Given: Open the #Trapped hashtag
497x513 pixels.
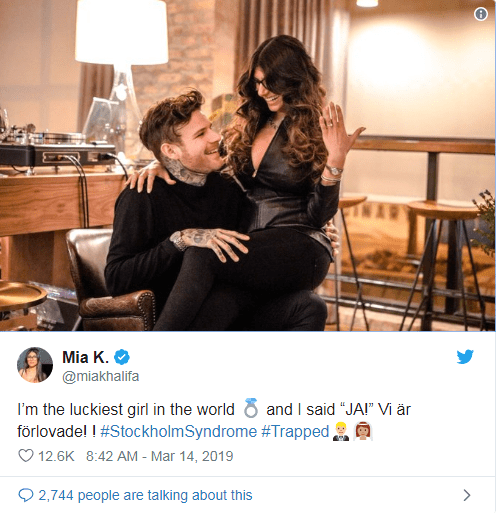Looking at the screenshot, I should point(295,431).
